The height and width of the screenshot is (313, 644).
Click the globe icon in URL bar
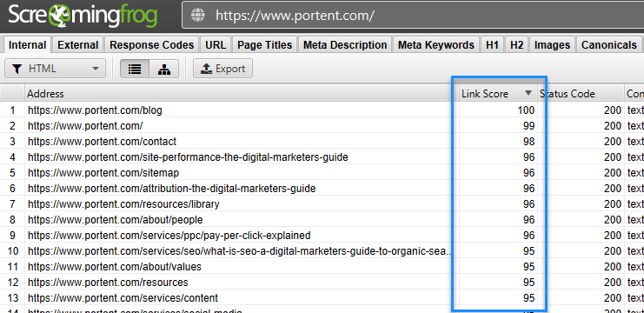click(x=198, y=16)
